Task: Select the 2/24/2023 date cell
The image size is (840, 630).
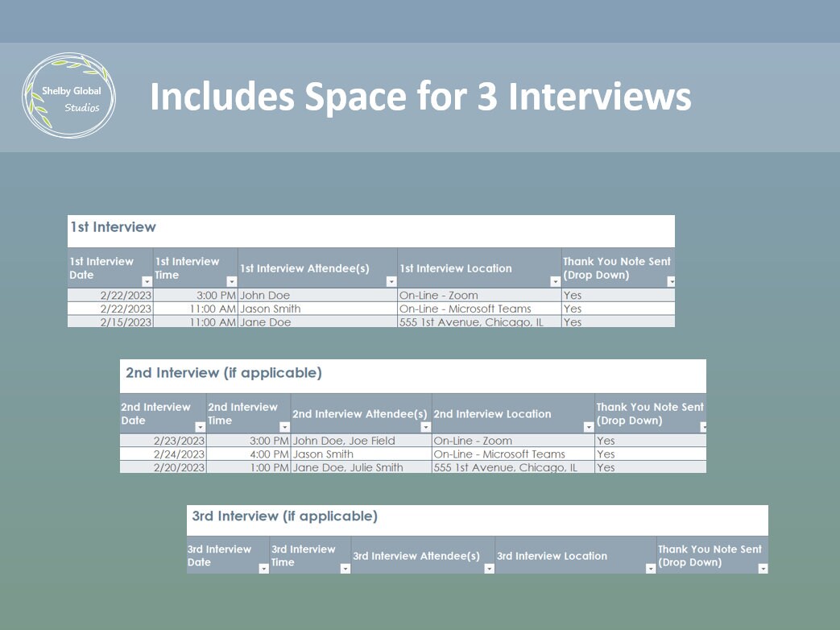Action: click(x=163, y=454)
